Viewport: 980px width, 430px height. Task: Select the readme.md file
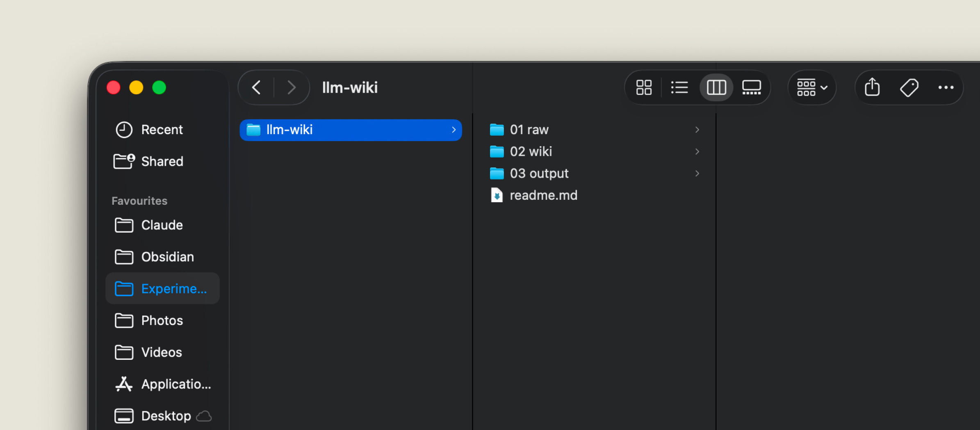(595, 195)
